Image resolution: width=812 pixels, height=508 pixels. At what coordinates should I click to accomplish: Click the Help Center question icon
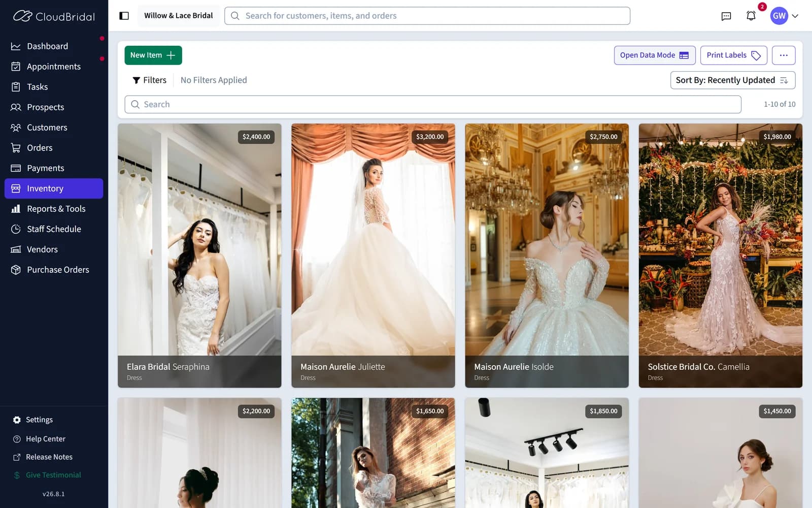tap(17, 439)
